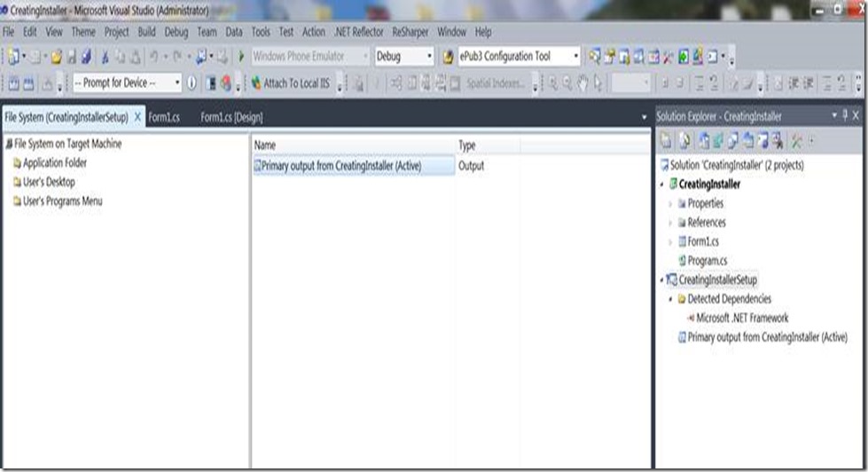Screen dimensions: 868x472
Task: Switch to the Form1.cs [Design] tab
Action: (231, 118)
